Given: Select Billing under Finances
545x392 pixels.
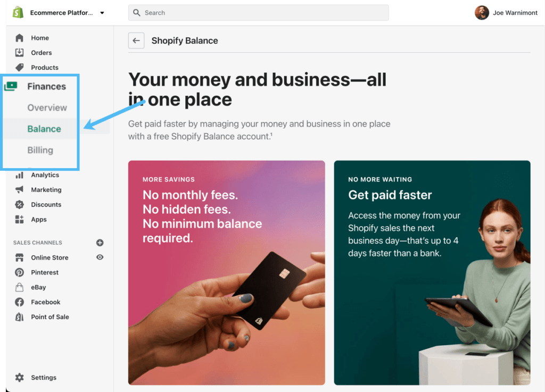Looking at the screenshot, I should click(x=40, y=150).
